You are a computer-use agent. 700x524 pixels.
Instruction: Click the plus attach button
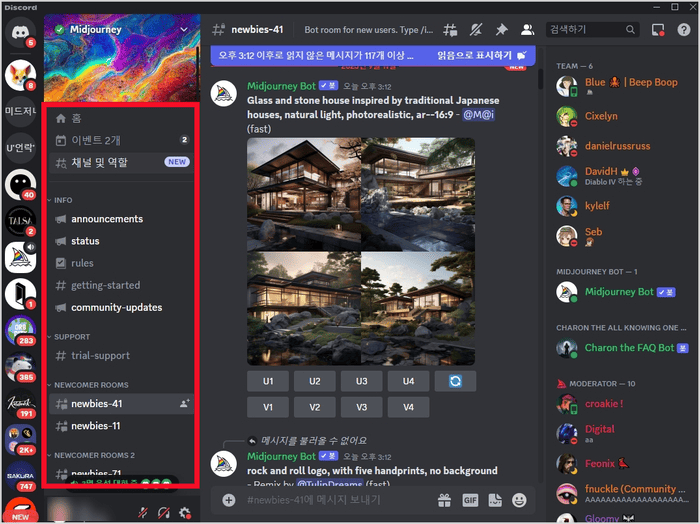229,500
